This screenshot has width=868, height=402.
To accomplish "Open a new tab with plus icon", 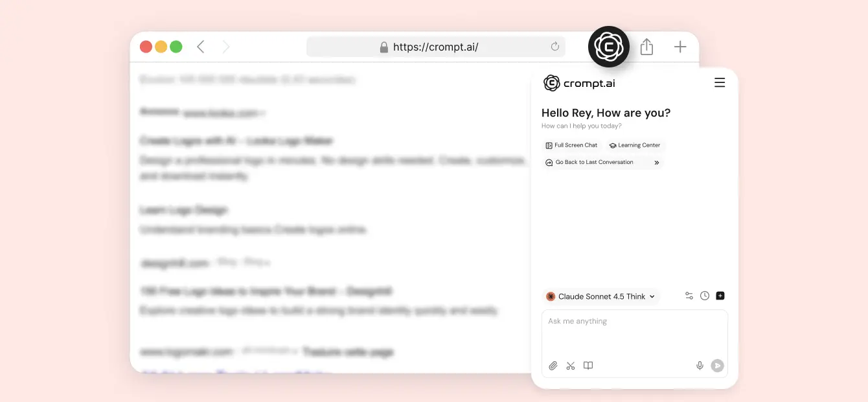I will tap(680, 47).
